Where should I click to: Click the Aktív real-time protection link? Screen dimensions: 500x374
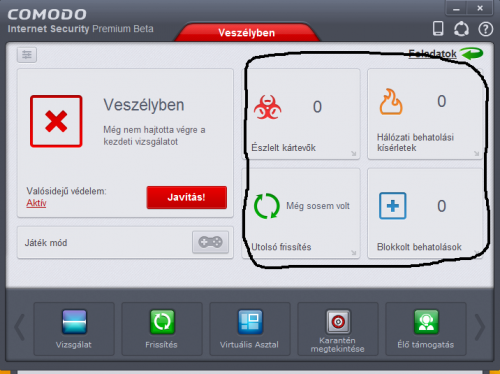[36, 203]
